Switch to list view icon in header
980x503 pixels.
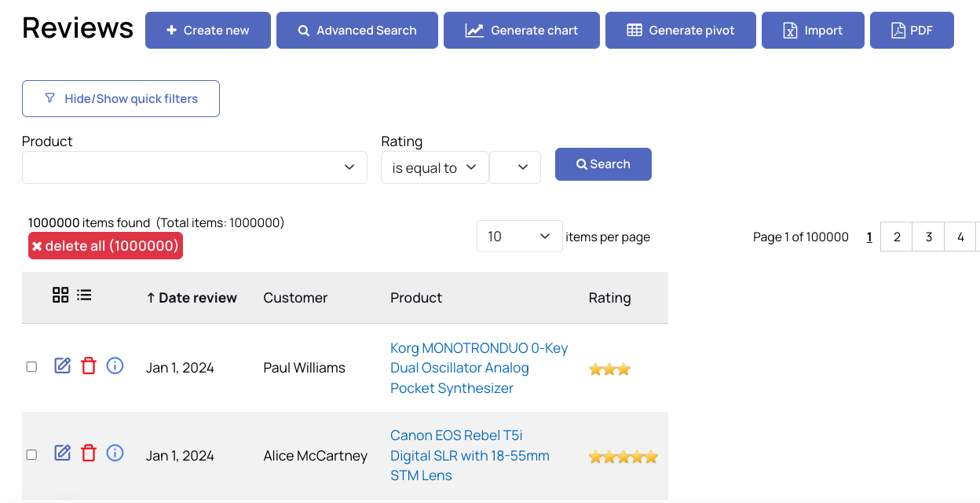pyautogui.click(x=84, y=295)
